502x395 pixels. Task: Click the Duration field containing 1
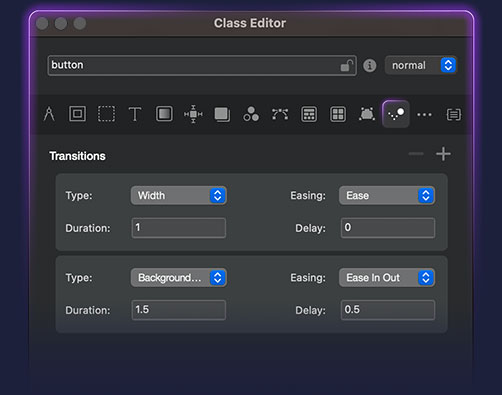coord(179,228)
